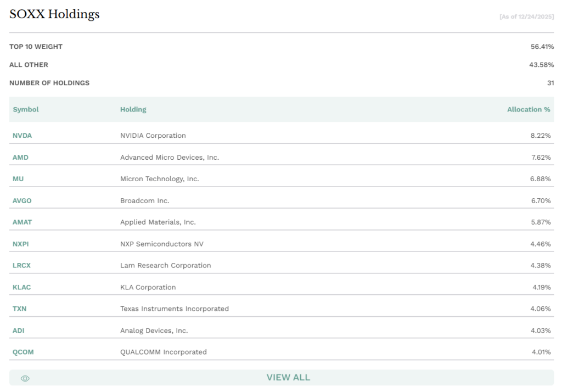Click the LRCX Lam Research symbol
562x392 pixels.
[22, 265]
